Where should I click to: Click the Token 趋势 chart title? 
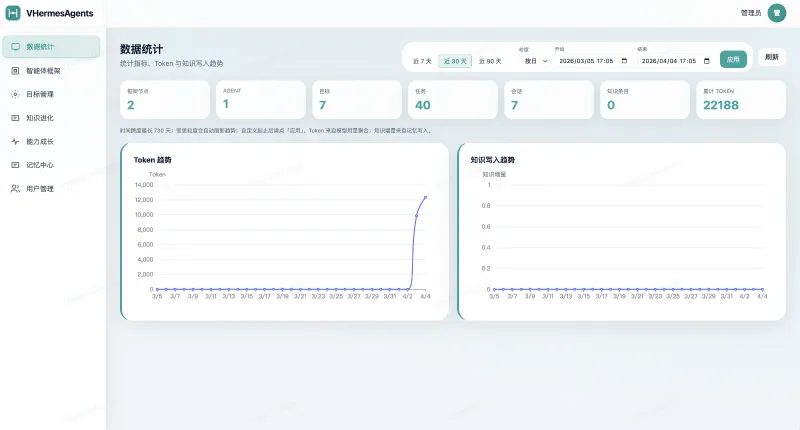[153, 160]
